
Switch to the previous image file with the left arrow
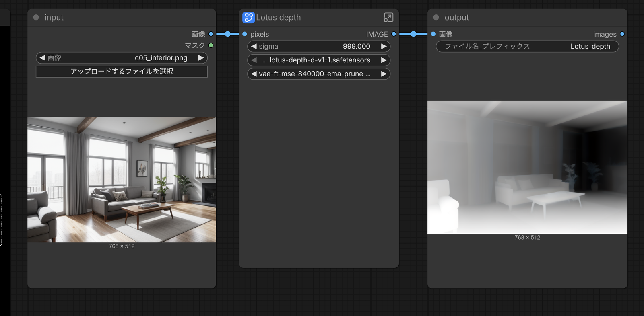coord(42,58)
